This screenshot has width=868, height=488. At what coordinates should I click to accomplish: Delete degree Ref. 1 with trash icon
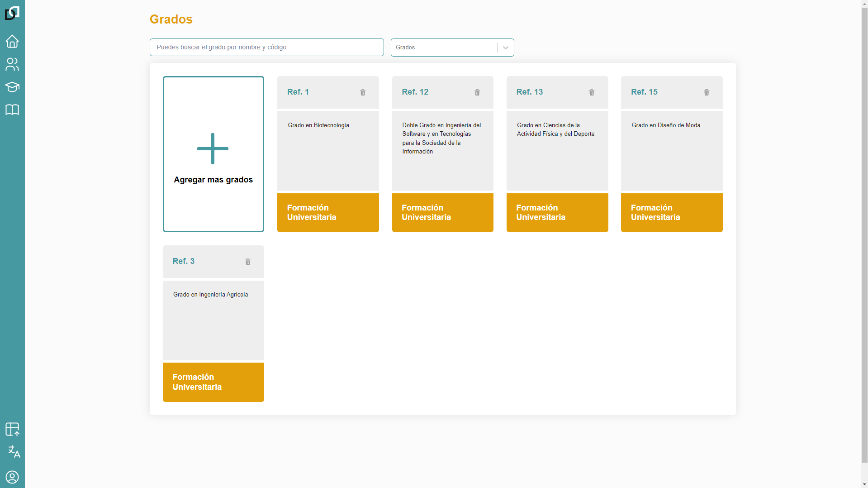click(363, 92)
